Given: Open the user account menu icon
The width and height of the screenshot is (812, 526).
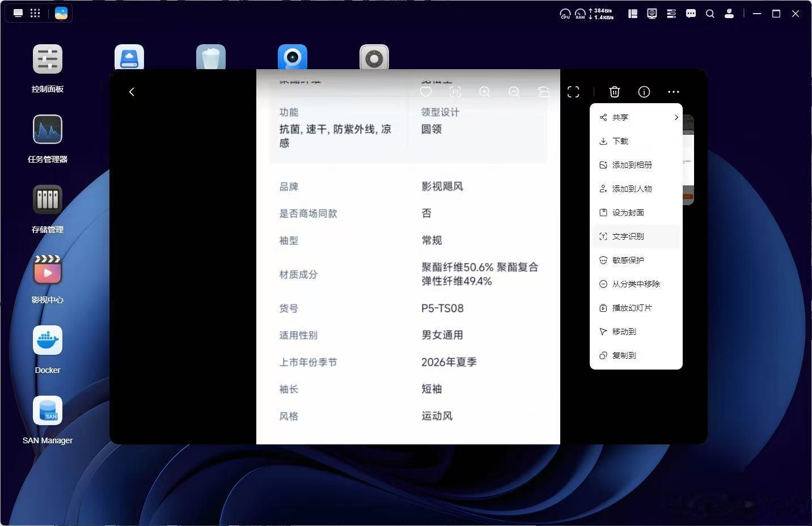Looking at the screenshot, I should [729, 14].
